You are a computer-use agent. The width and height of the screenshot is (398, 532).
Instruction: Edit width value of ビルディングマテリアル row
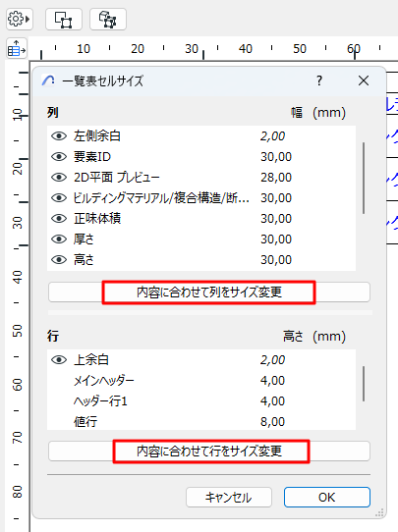pyautogui.click(x=276, y=198)
